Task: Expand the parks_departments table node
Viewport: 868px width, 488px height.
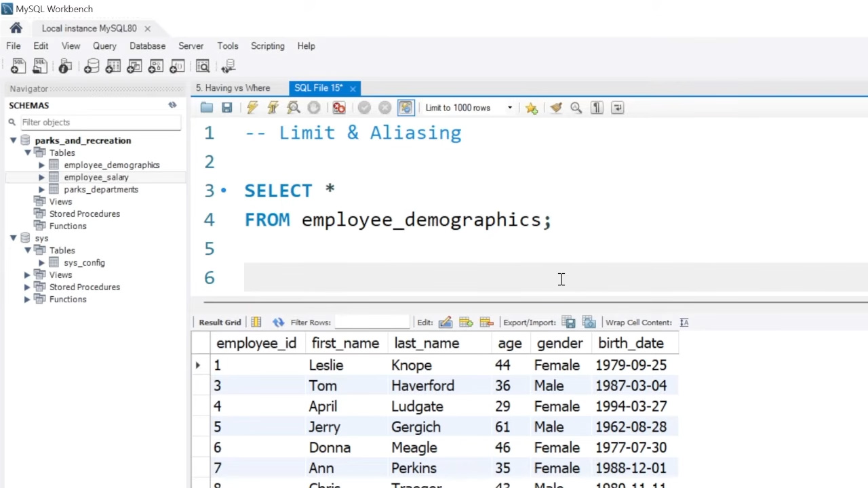Action: click(x=41, y=189)
